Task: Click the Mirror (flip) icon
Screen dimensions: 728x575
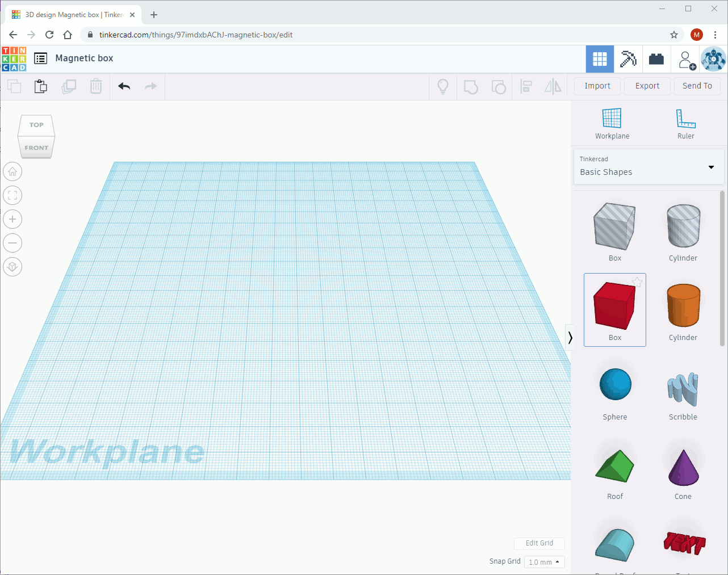Action: pos(553,87)
